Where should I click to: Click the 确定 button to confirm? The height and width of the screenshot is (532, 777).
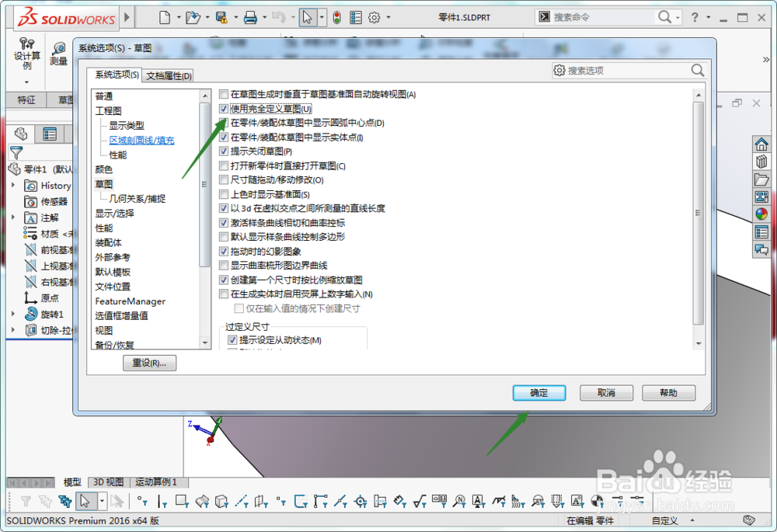538,393
